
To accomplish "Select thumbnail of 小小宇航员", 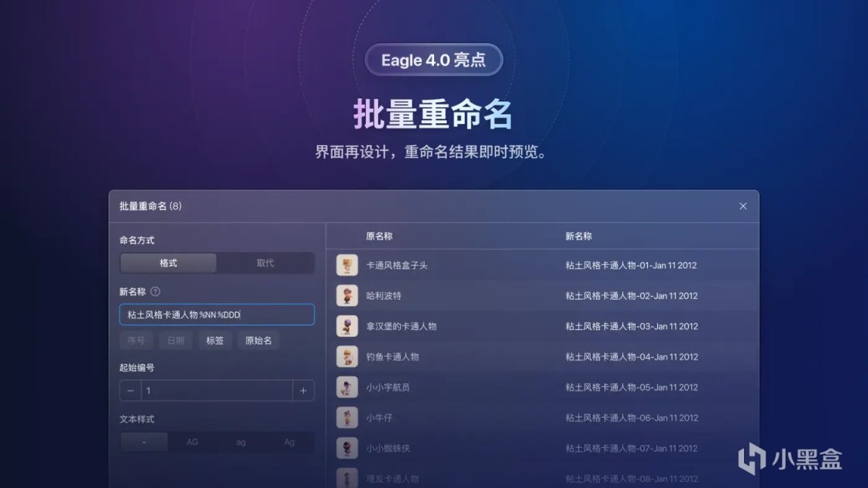I will (x=347, y=387).
